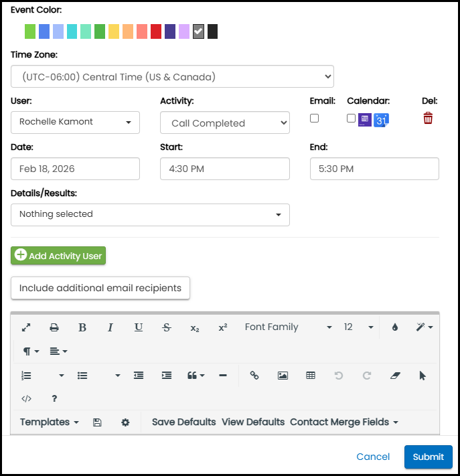Click the Start time field 4:30 PM
The height and width of the screenshot is (476, 460).
tap(225, 169)
